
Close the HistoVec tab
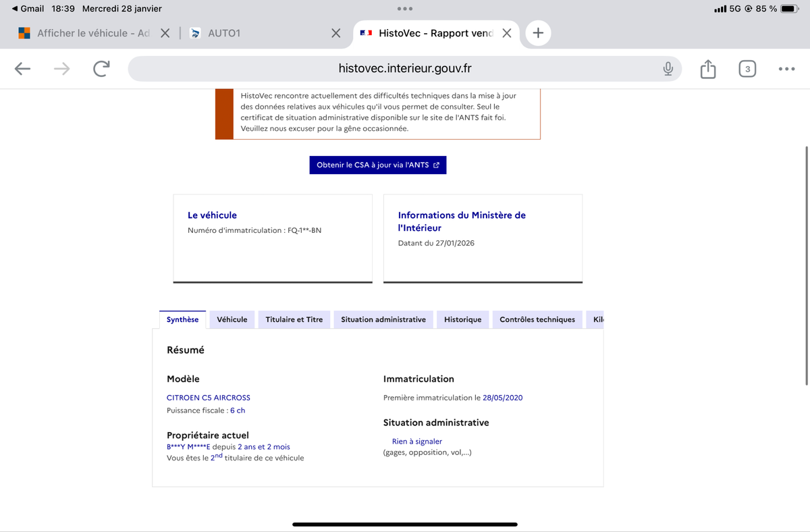click(507, 33)
